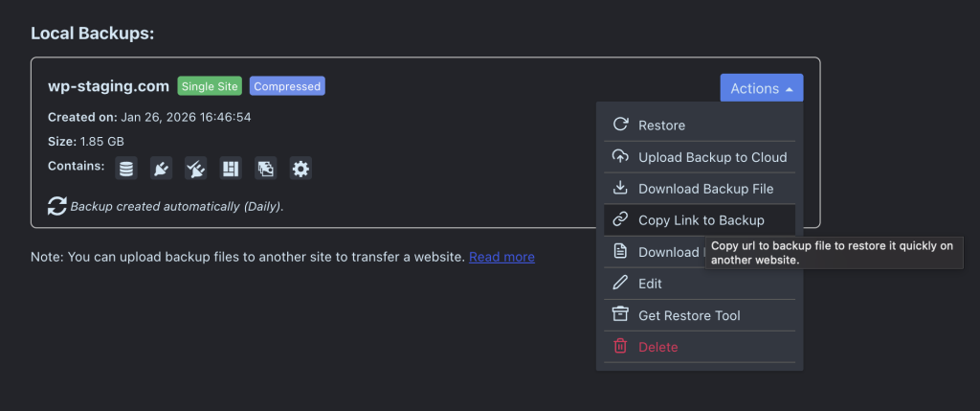Click the themes layout icon
The image size is (980, 411).
tap(231, 170)
